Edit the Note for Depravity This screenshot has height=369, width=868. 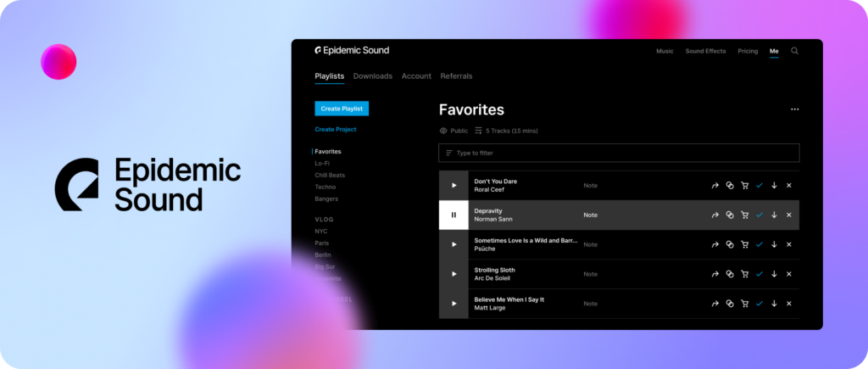(591, 215)
